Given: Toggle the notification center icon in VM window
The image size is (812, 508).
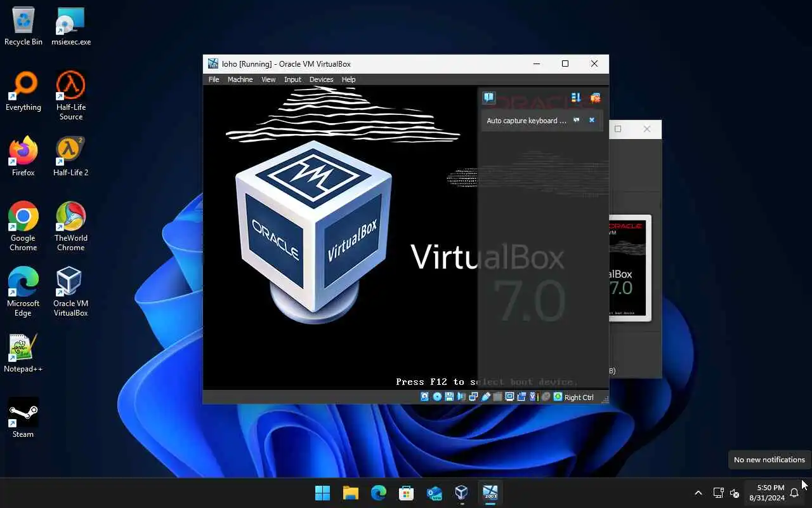Looking at the screenshot, I should click(488, 98).
